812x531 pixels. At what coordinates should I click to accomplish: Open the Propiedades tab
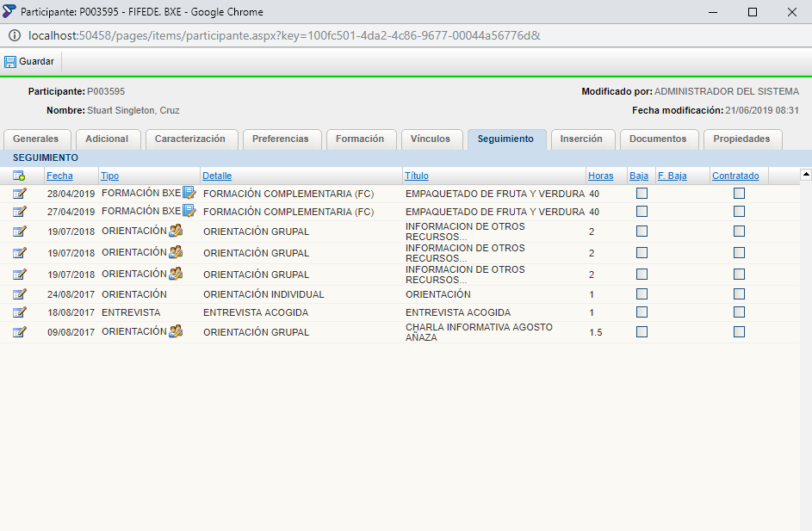[742, 139]
